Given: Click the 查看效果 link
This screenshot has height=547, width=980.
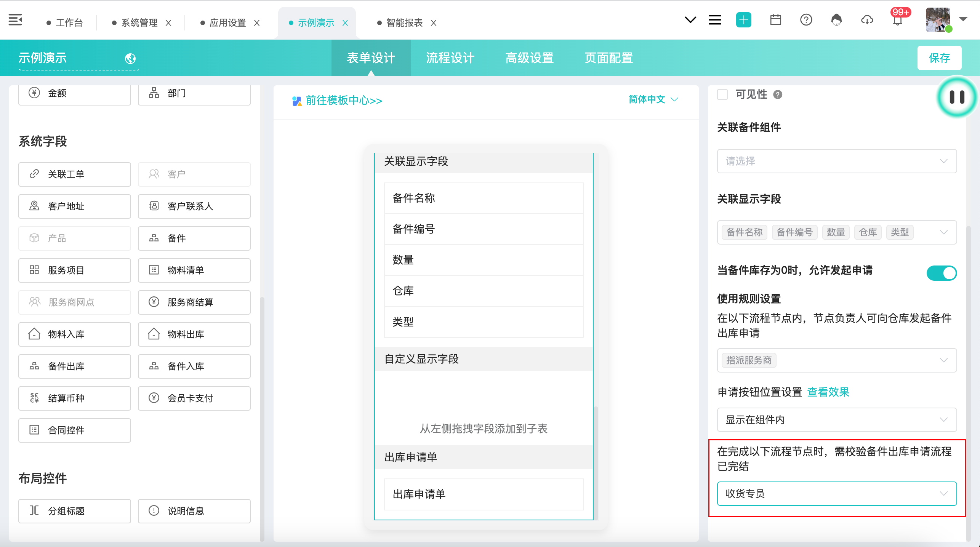Looking at the screenshot, I should pos(828,392).
